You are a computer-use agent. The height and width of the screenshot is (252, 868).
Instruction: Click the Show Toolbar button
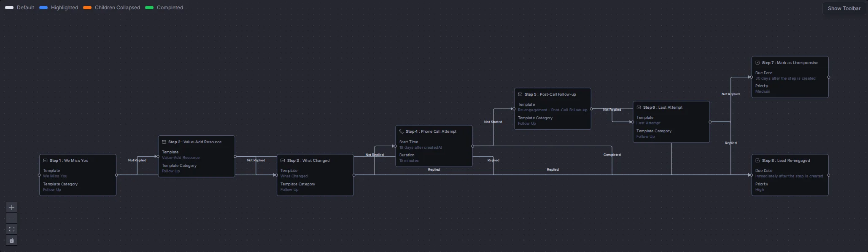pyautogui.click(x=844, y=8)
